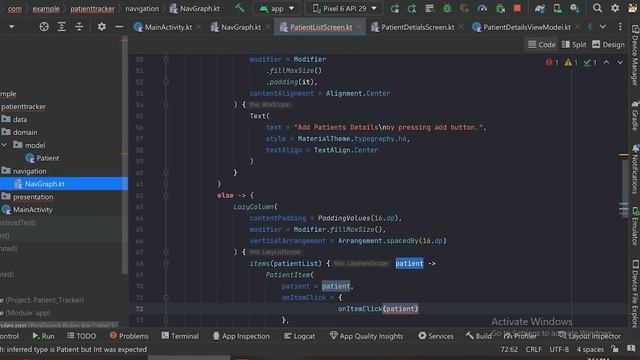Open the SDK Manager icon
Viewport: 640px width, 360px height.
coord(575,8)
